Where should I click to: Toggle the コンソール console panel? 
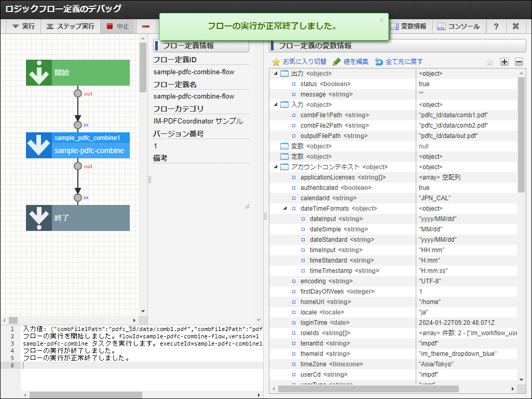click(x=458, y=26)
